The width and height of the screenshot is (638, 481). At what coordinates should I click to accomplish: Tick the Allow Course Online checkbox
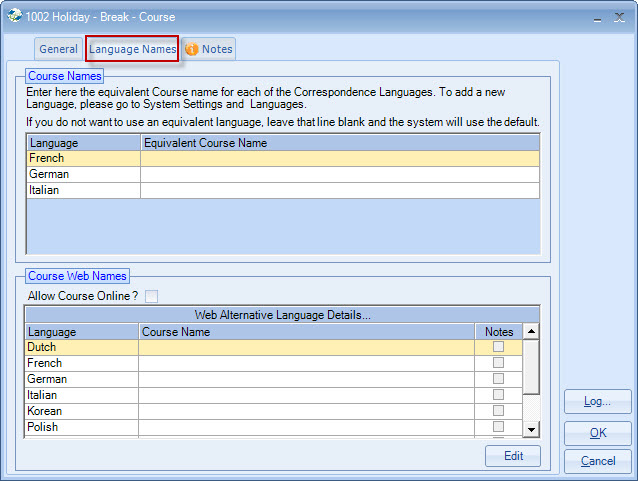[151, 296]
